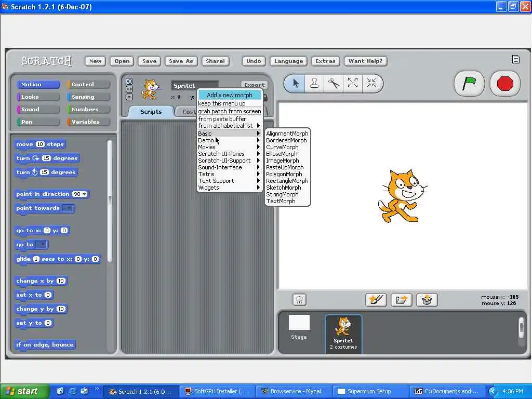This screenshot has height=399, width=532.
Task: Click the blocks palette scrollbar
Action: (110, 201)
